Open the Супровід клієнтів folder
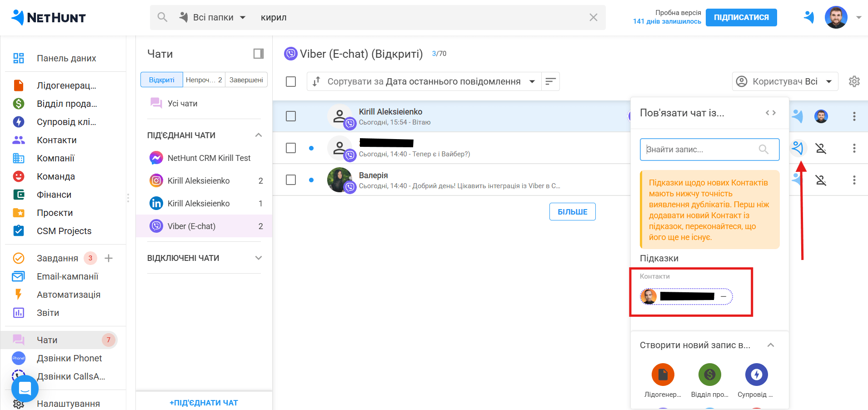The image size is (868, 410). click(65, 122)
